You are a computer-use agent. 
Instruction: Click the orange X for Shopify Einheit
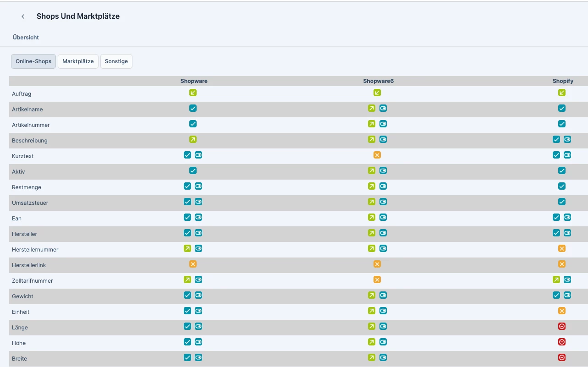562,311
